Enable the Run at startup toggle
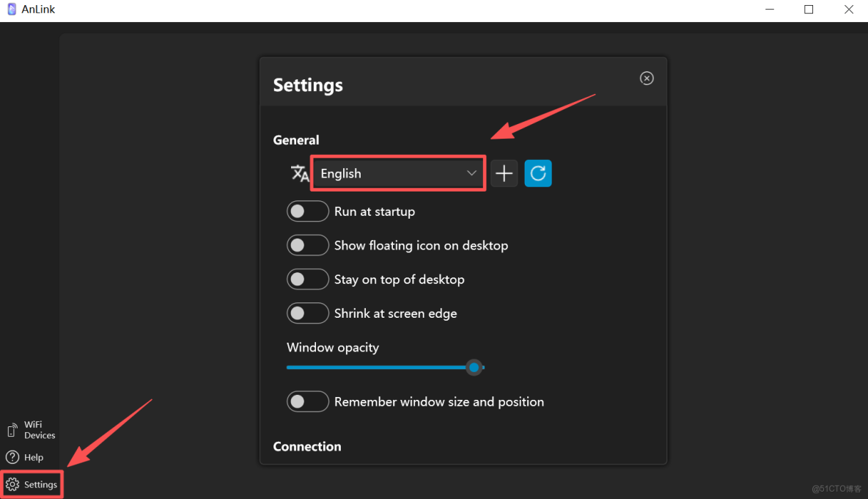Screen dimensions: 868x499 tap(307, 211)
